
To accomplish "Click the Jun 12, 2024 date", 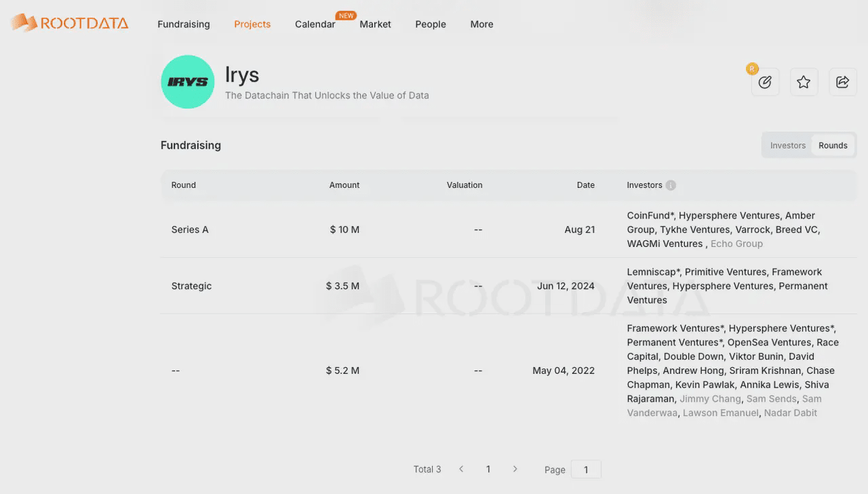I will 566,286.
